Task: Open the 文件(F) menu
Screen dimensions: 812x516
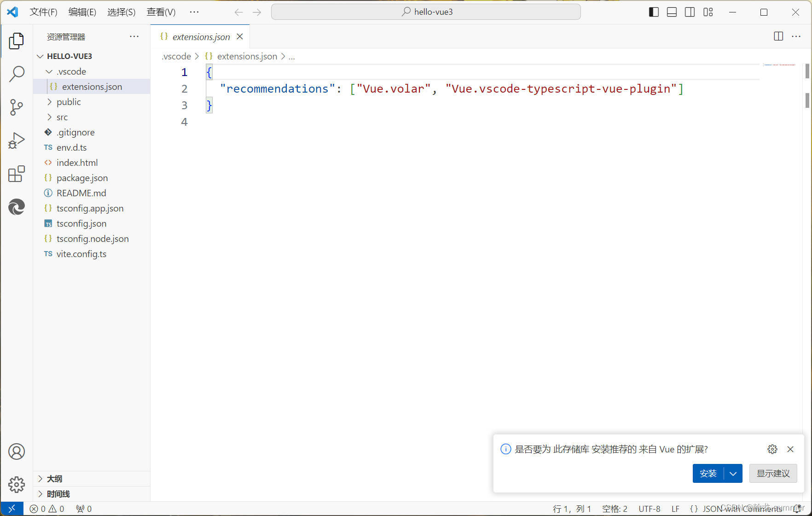Action: (x=43, y=12)
